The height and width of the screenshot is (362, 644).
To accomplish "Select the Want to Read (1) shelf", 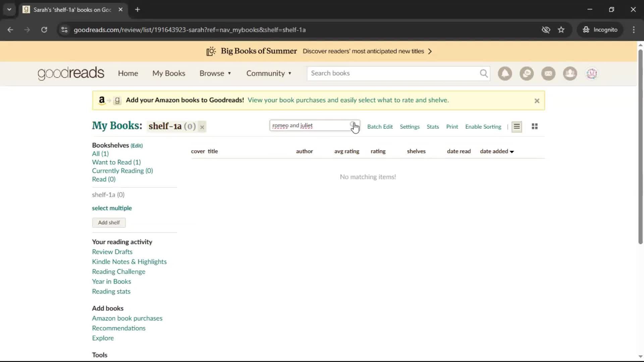I will coord(116,162).
